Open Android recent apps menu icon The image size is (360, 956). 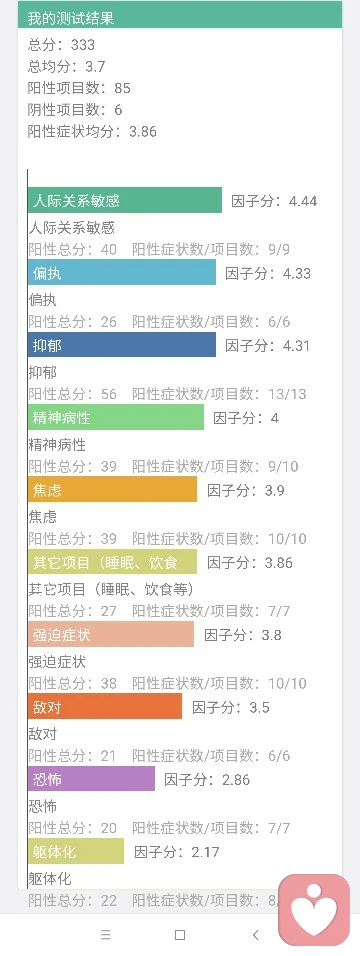pyautogui.click(x=106, y=935)
